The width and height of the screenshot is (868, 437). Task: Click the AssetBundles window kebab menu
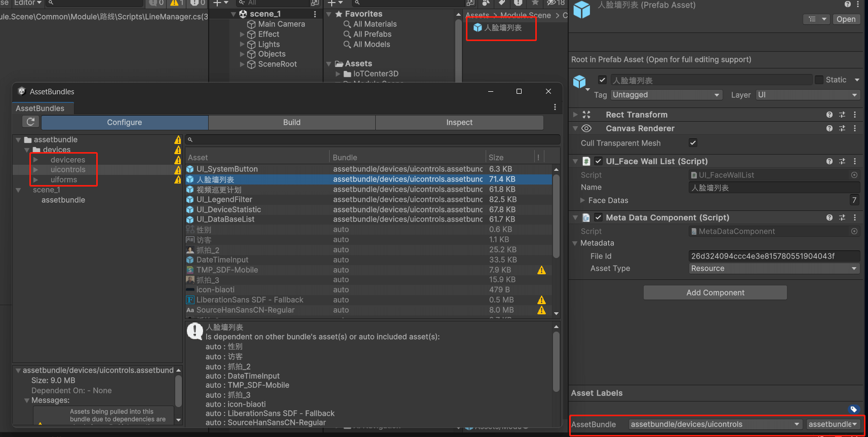pos(555,107)
